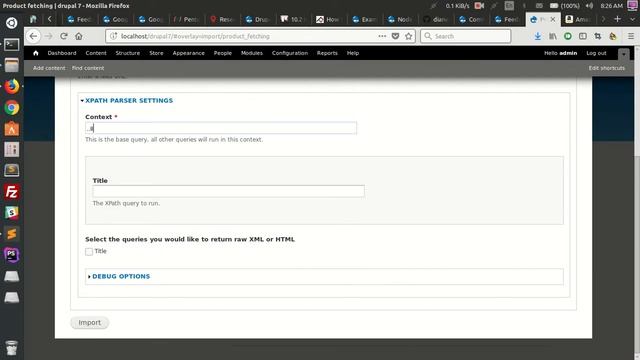Open the admin user link

click(568, 53)
